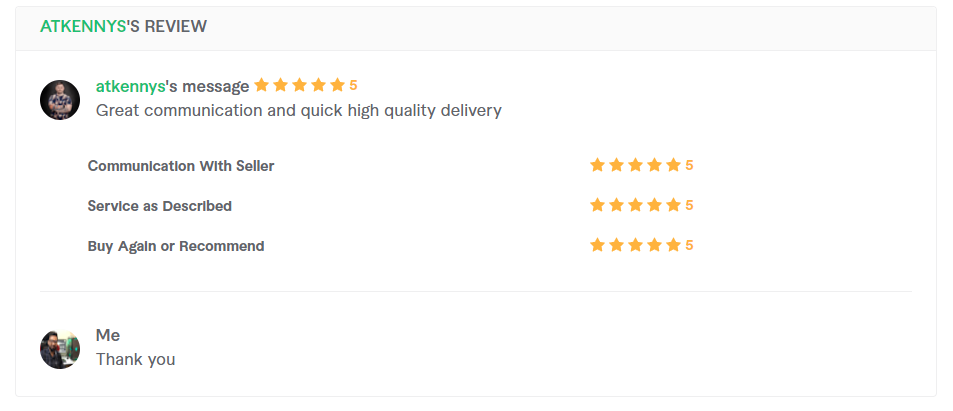Click second star of Service as Described
The height and width of the screenshot is (411, 953).
(616, 206)
